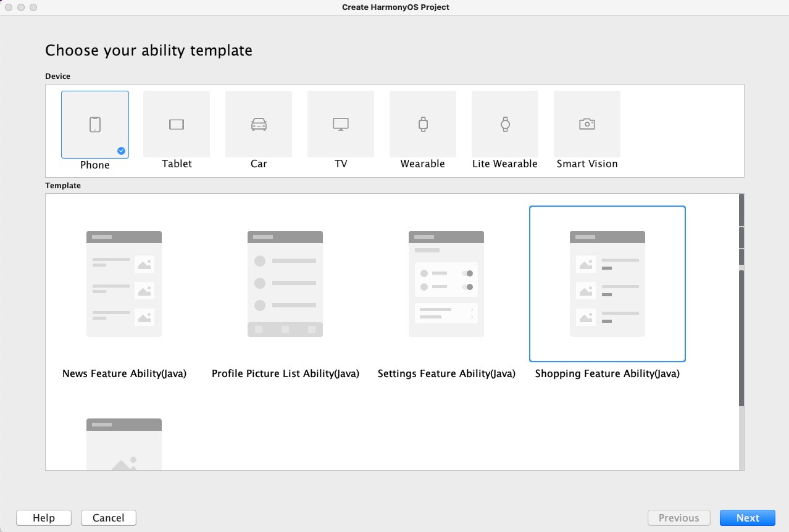Choose the Car device icon

point(259,124)
